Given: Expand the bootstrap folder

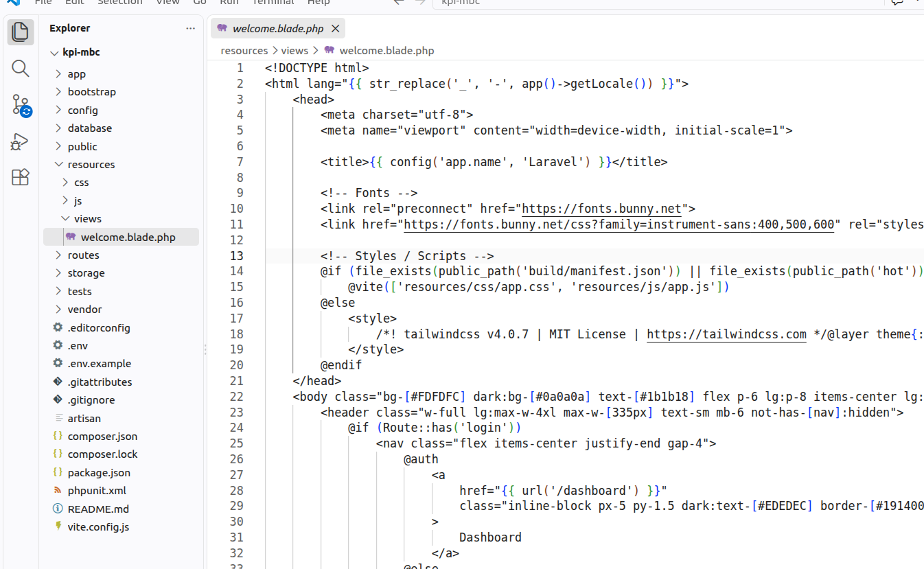Looking at the screenshot, I should click(x=59, y=92).
